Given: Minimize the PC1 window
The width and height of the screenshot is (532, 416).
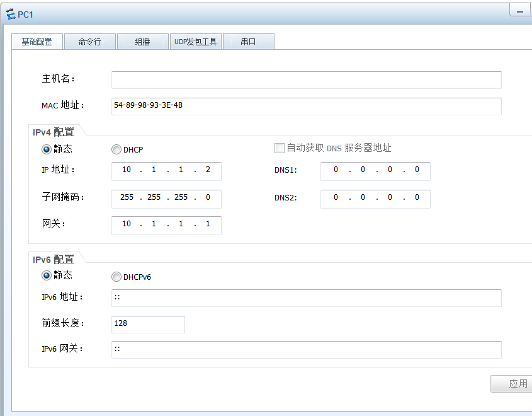Looking at the screenshot, I should click(521, 10).
